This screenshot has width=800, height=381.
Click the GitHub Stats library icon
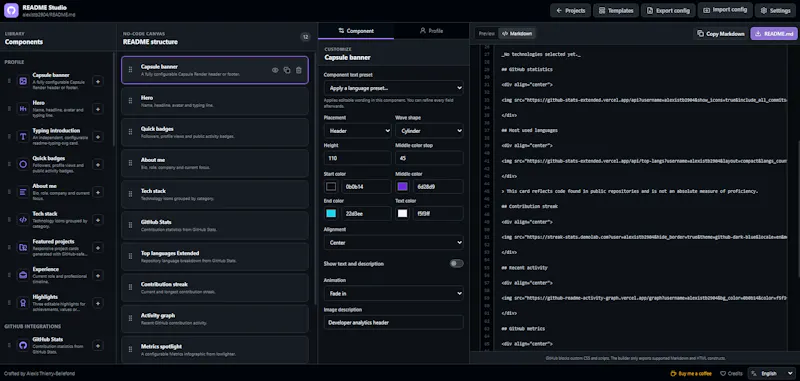pyautogui.click(x=23, y=345)
